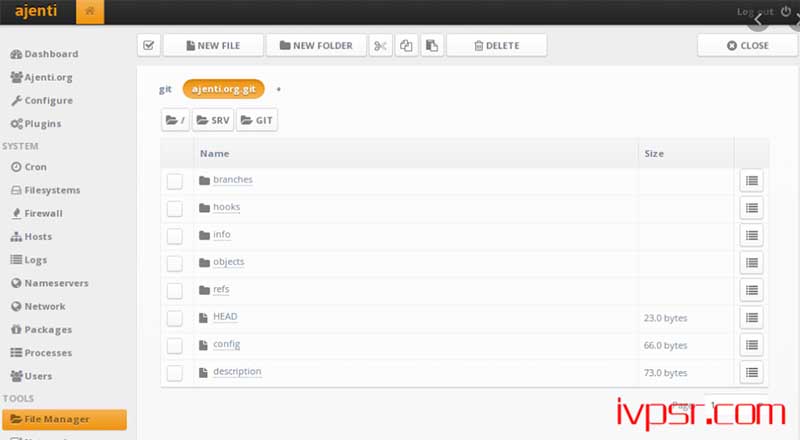This screenshot has width=800, height=440.
Task: Check the HEAD file checkbox
Action: pos(174,318)
